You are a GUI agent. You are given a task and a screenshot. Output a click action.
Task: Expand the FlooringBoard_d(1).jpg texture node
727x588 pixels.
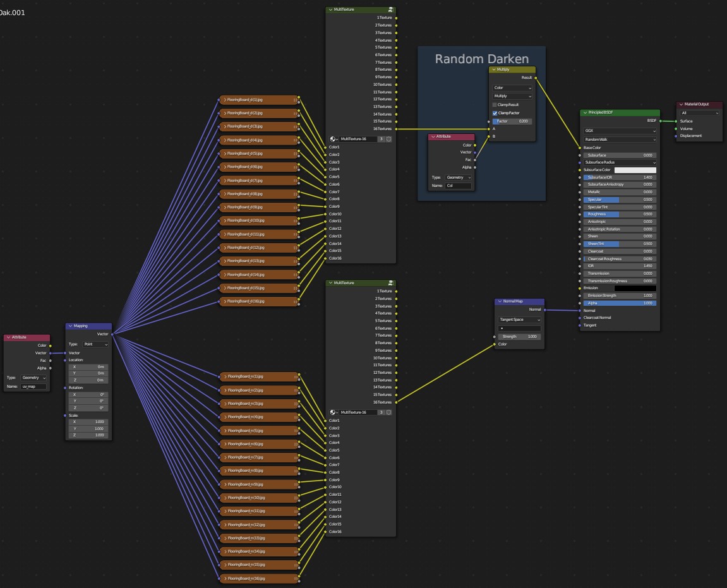point(224,100)
